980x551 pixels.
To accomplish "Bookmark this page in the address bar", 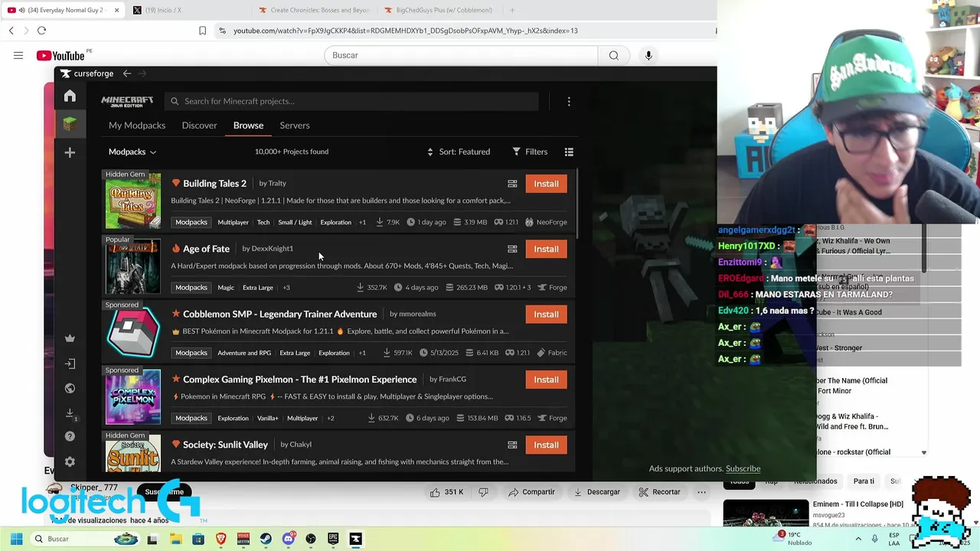I will 202,31.
